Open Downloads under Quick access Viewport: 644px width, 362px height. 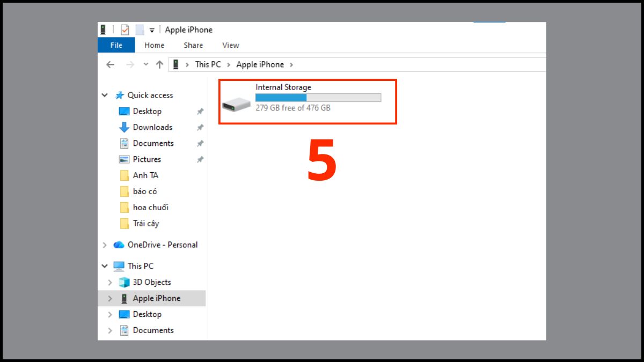pos(152,127)
